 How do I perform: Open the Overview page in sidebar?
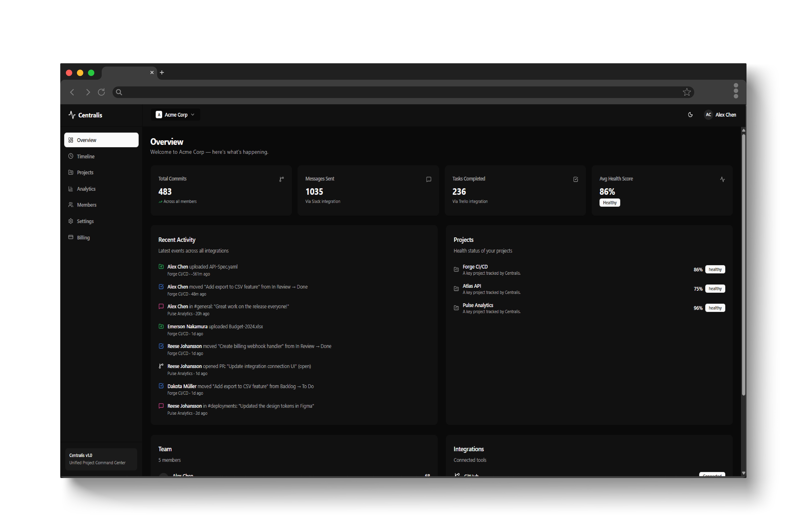[x=101, y=140]
